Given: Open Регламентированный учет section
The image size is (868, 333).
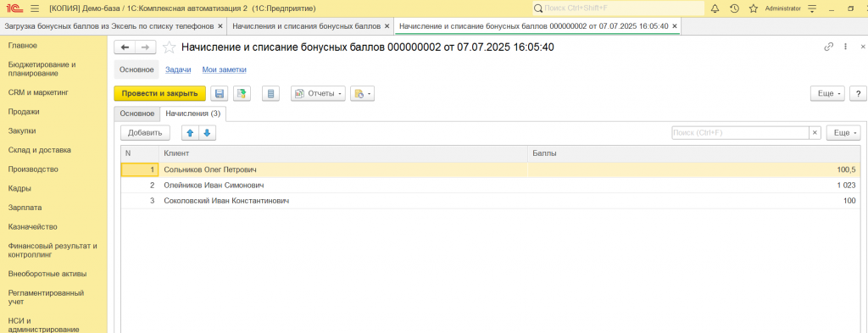Looking at the screenshot, I should (x=46, y=297).
